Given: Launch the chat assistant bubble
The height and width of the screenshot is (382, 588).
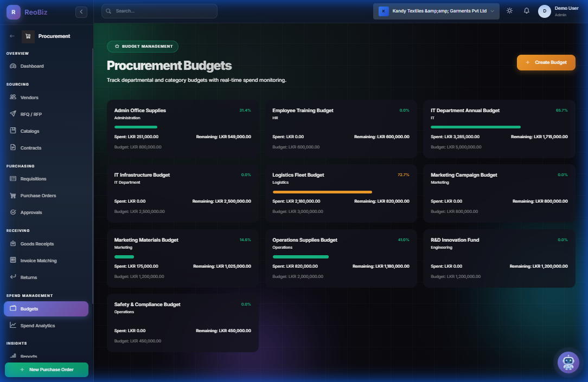Looking at the screenshot, I should pyautogui.click(x=568, y=362).
